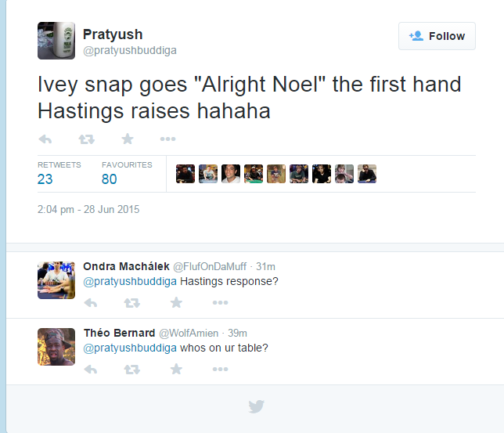Open more options on main tweet
Screen dimensions: 504x433
(167, 139)
